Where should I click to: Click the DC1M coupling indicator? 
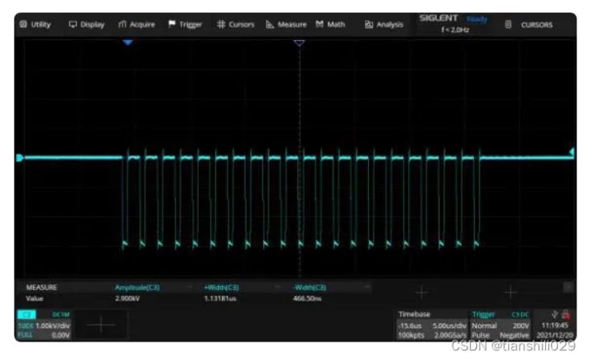coord(61,314)
